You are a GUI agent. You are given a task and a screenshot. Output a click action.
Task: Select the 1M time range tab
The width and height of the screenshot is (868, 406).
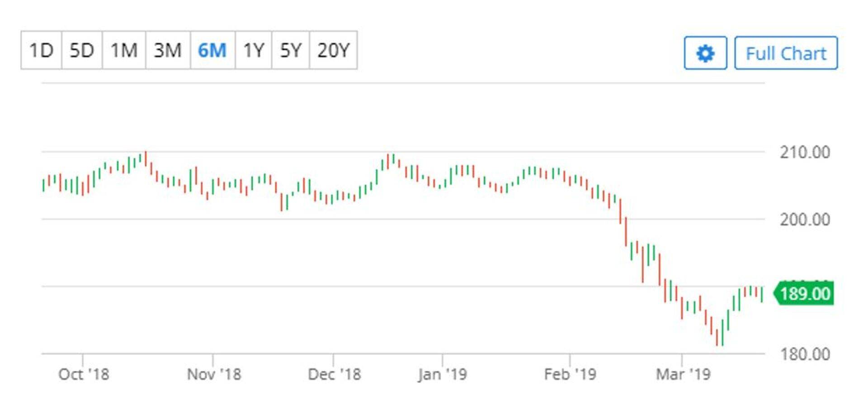click(x=123, y=51)
